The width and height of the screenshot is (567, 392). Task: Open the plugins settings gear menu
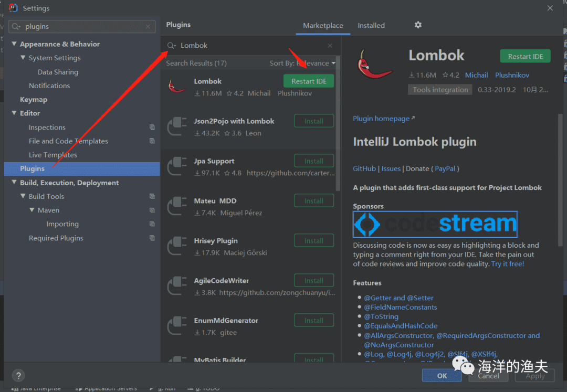coord(418,25)
